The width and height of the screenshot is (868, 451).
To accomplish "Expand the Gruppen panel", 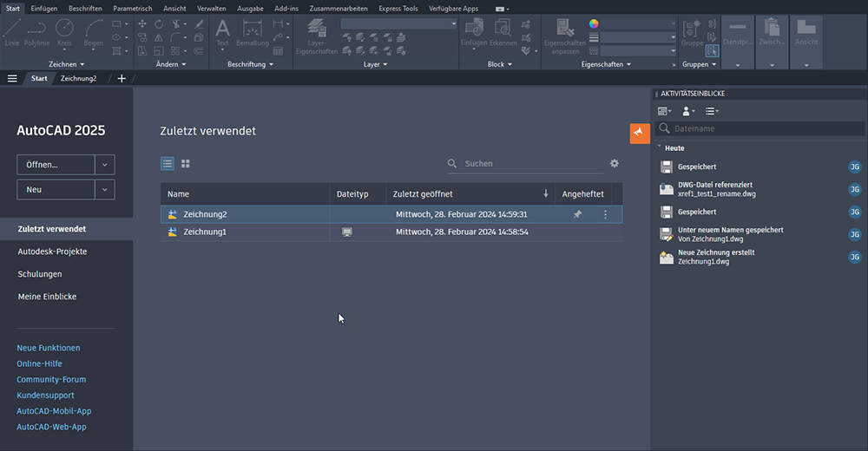I will pos(699,64).
